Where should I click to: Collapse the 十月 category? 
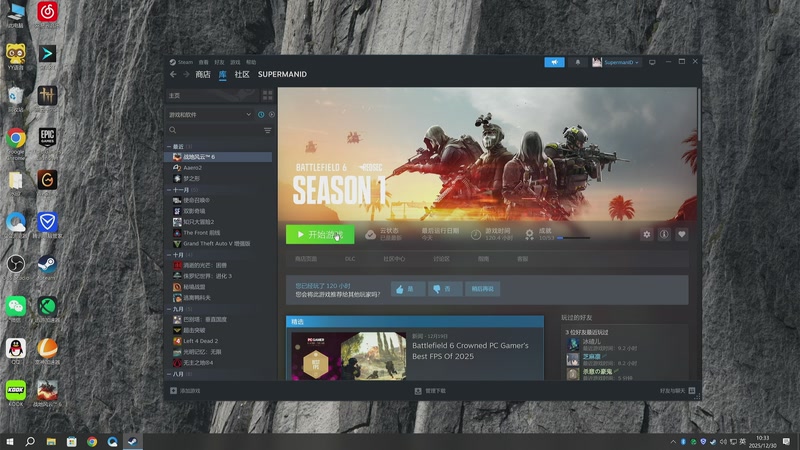169,255
